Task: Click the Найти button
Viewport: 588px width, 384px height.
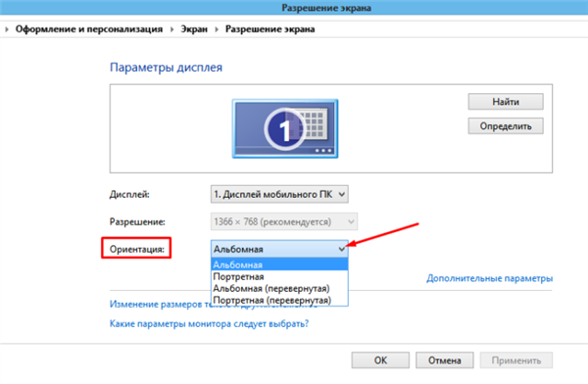Action: click(506, 102)
